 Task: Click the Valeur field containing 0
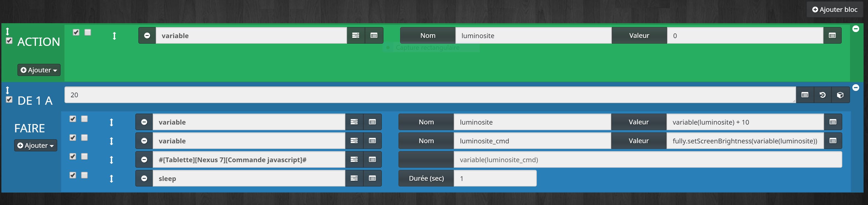click(x=745, y=35)
